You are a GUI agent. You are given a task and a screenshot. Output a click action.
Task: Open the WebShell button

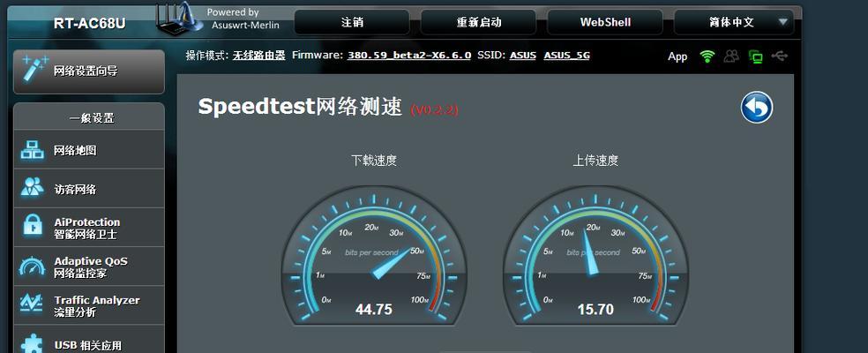pos(605,22)
